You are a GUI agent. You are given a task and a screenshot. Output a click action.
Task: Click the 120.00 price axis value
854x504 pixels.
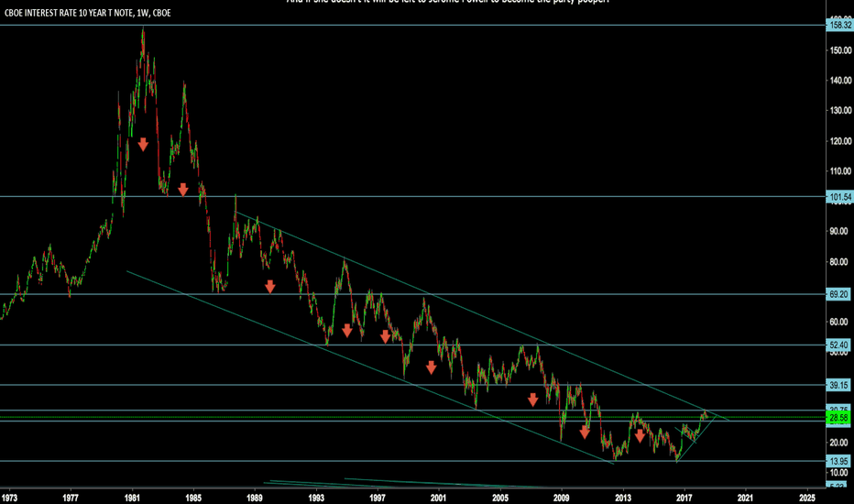pyautogui.click(x=840, y=140)
